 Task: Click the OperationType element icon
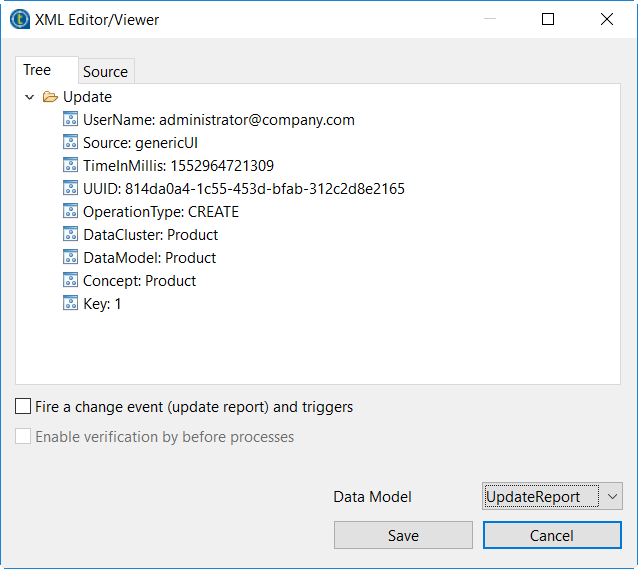click(x=71, y=212)
